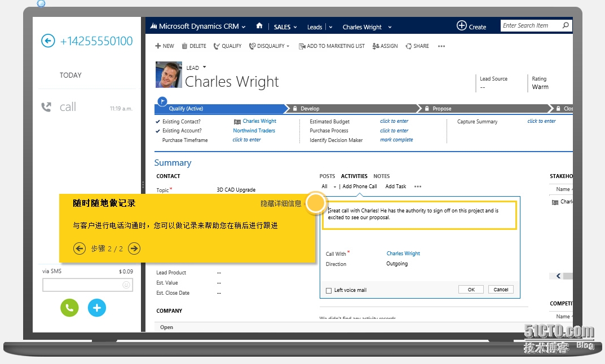Select the Develop stage
Viewport: 605px width, 364px height.
(x=353, y=108)
